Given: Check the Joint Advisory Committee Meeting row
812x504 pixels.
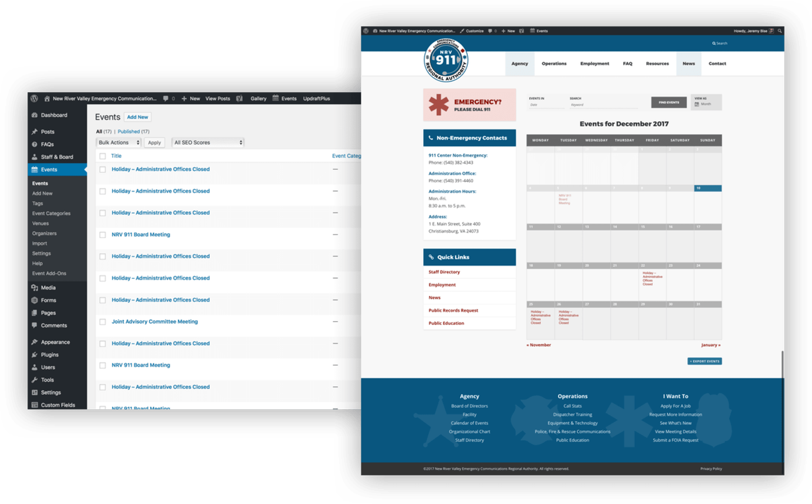Looking at the screenshot, I should click(102, 322).
